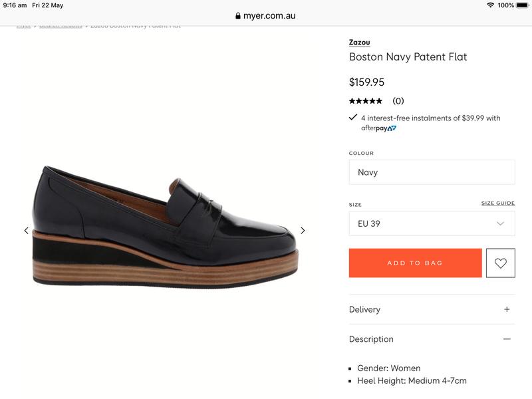Tap the 9:16 am clock in status bar
The image size is (532, 399).
coord(15,5)
